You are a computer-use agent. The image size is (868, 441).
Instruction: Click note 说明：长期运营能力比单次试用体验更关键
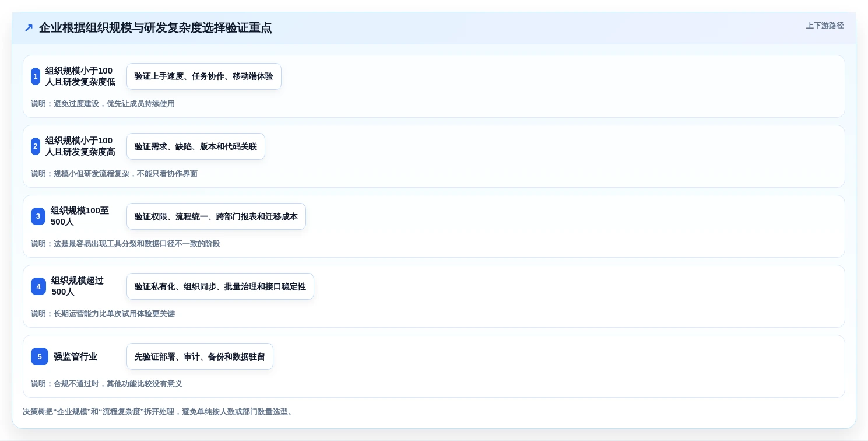pyautogui.click(x=103, y=314)
